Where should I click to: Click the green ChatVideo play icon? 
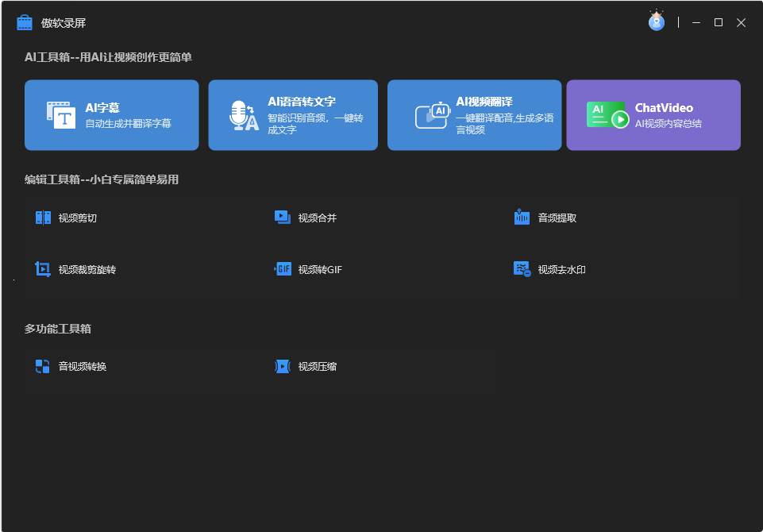point(607,115)
